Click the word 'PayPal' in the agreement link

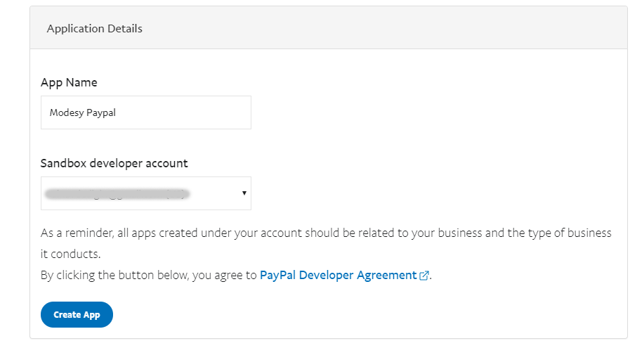277,276
